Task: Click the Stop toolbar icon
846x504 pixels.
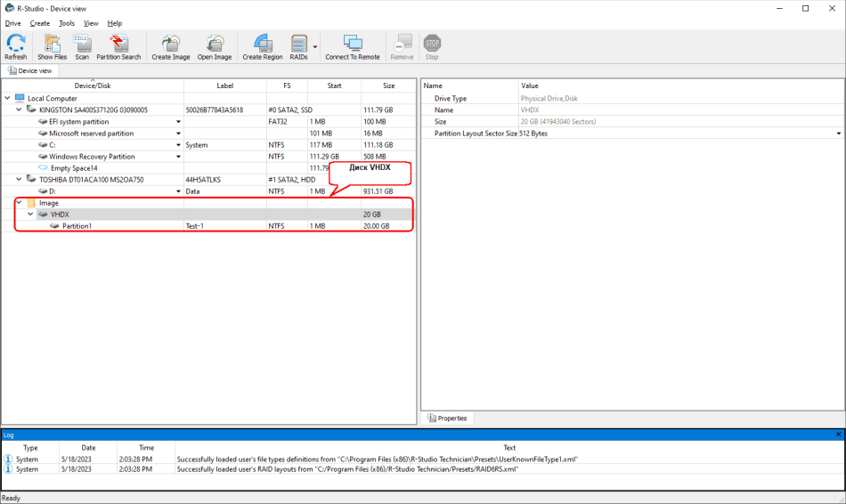Action: click(432, 47)
